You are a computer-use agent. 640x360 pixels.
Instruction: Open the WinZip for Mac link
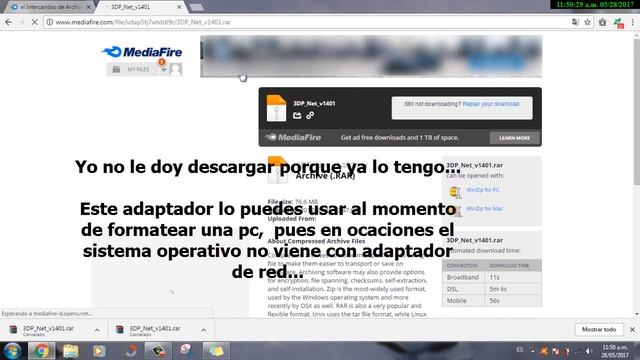pos(484,209)
